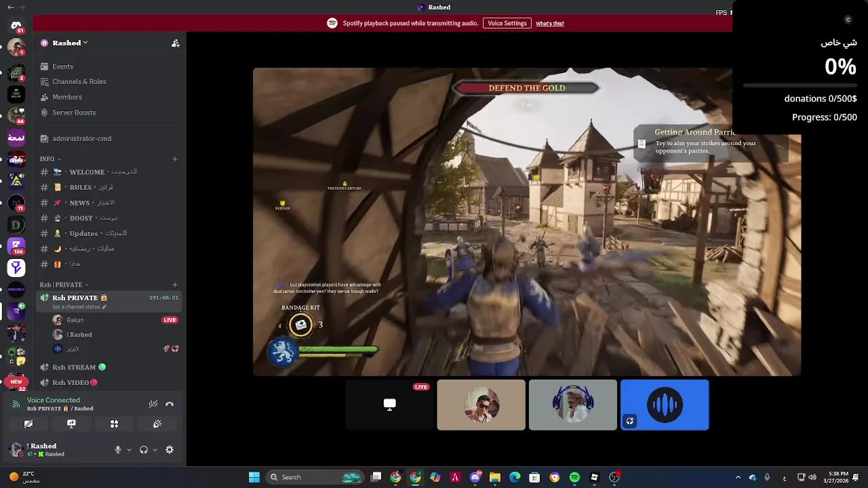This screenshot has height=488, width=868.
Task: Open File Explorer from taskbar
Action: (x=495, y=477)
